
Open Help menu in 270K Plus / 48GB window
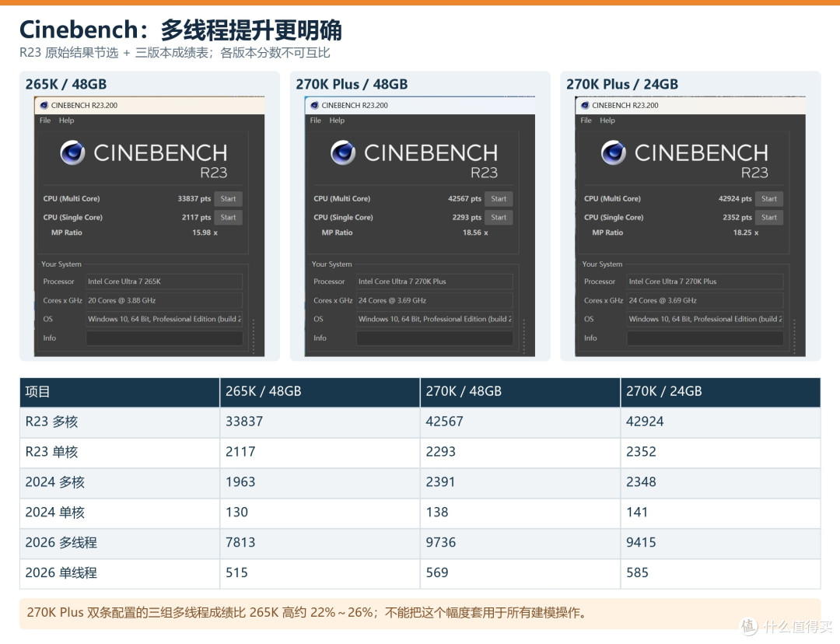coord(337,120)
